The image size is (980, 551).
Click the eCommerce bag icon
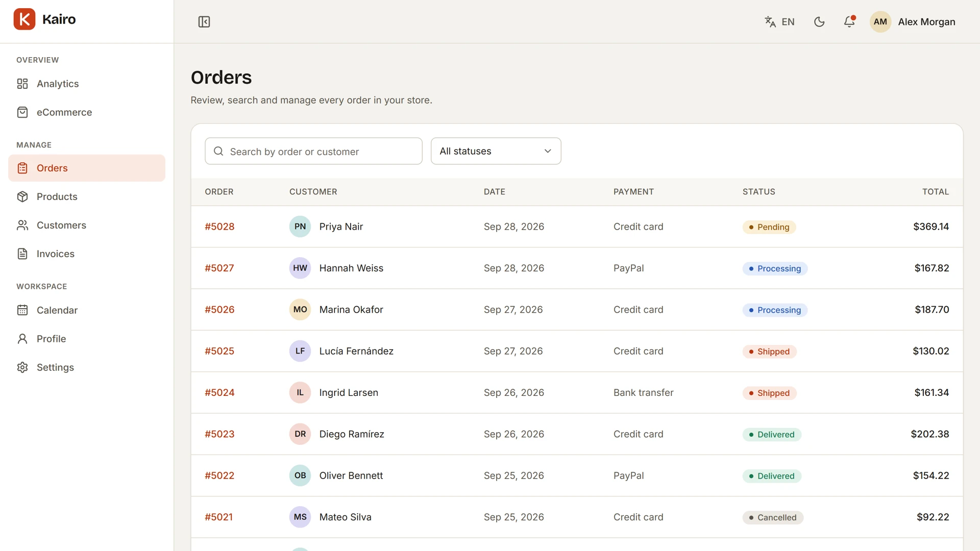point(22,112)
